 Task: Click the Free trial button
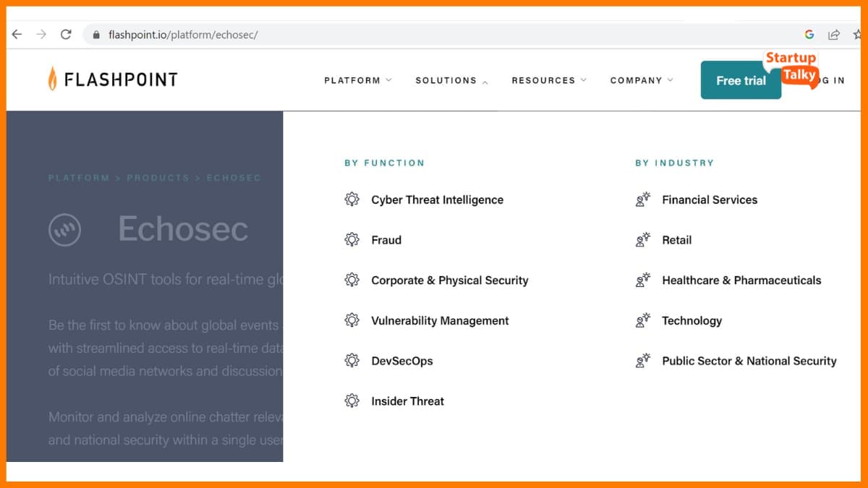click(740, 80)
